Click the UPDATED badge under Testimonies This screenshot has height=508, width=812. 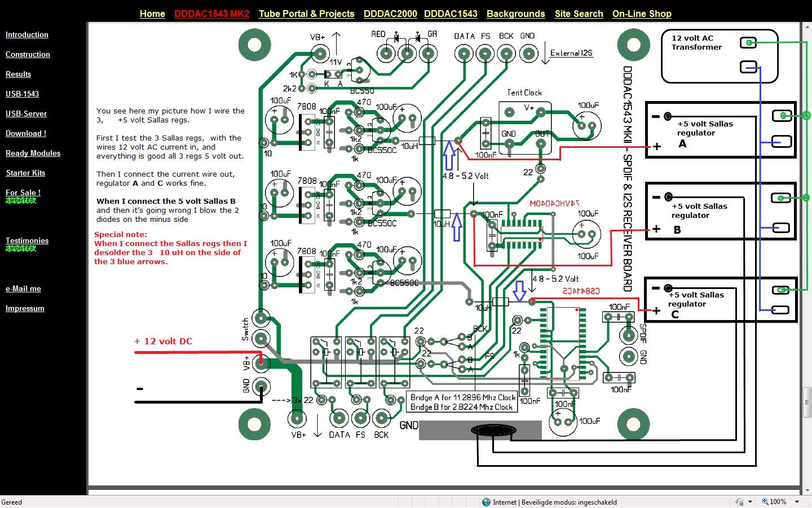(x=21, y=248)
